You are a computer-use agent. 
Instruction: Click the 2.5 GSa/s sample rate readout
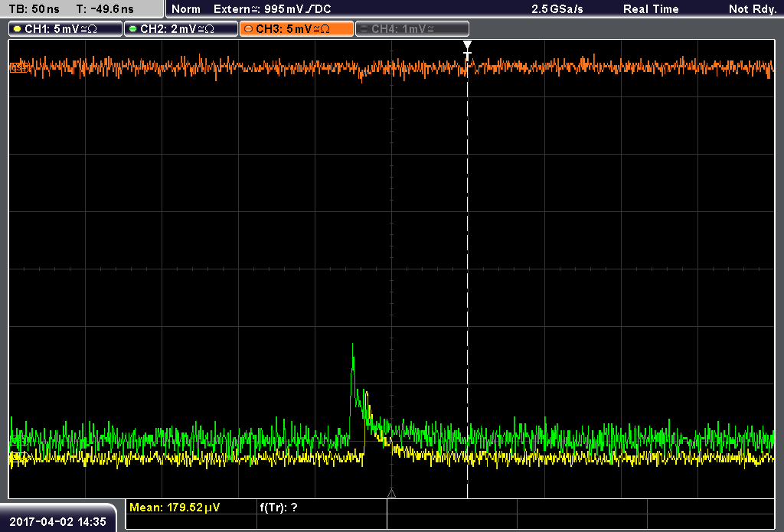click(557, 9)
